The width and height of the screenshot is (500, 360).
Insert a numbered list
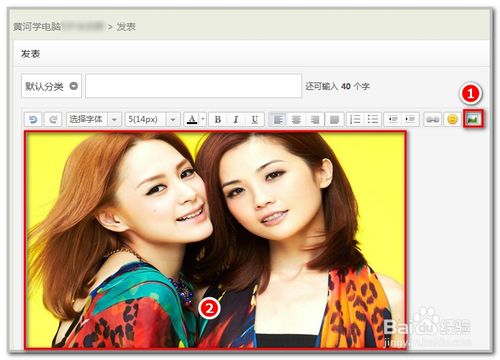[x=355, y=119]
